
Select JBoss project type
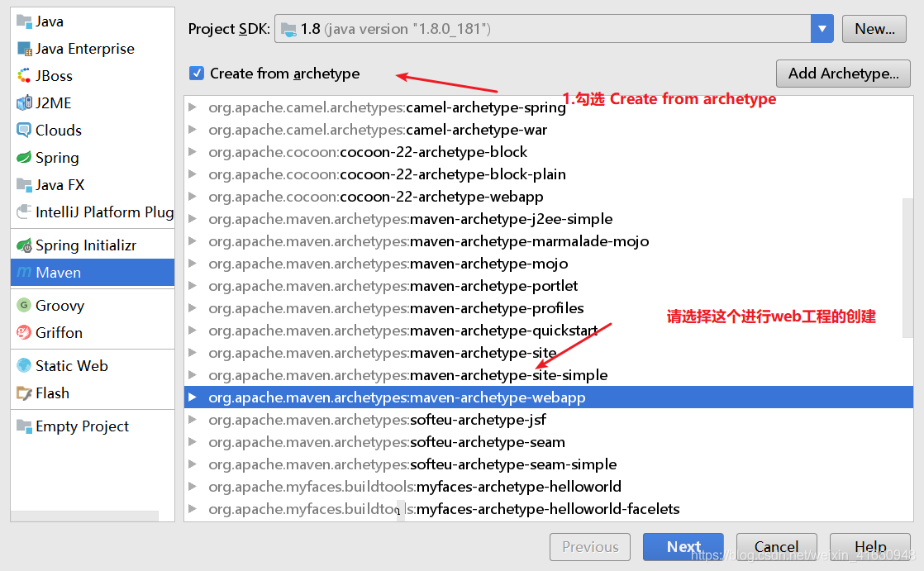93,76
